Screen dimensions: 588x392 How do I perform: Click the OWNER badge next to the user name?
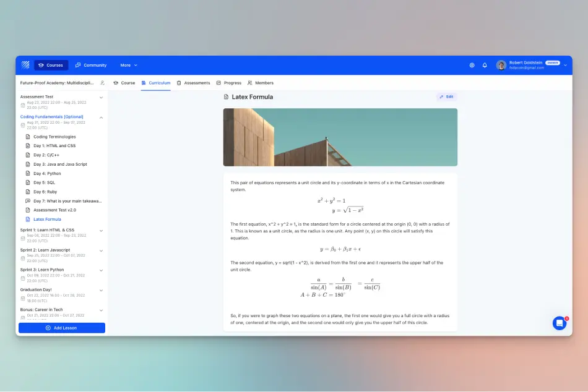[x=552, y=62]
